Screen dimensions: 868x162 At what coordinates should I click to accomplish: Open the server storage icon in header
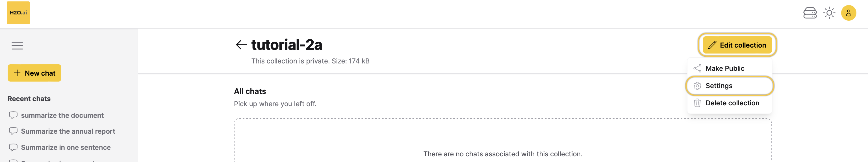click(810, 13)
